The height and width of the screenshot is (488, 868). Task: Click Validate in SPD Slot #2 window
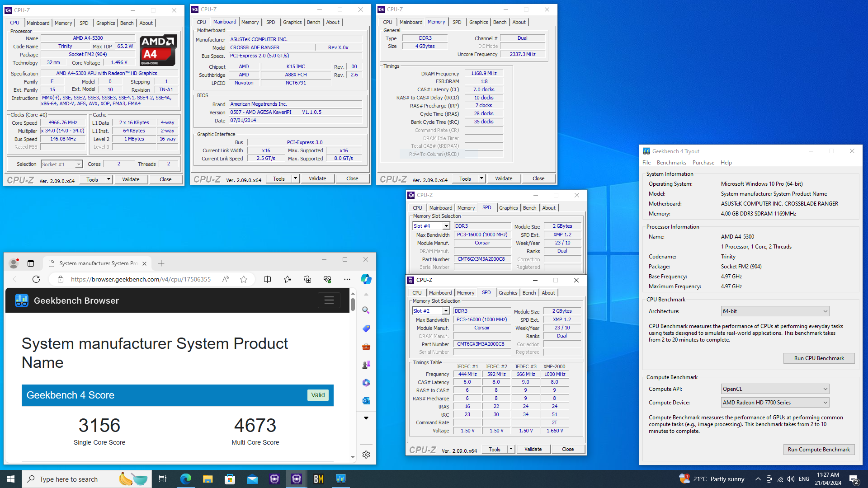point(533,449)
